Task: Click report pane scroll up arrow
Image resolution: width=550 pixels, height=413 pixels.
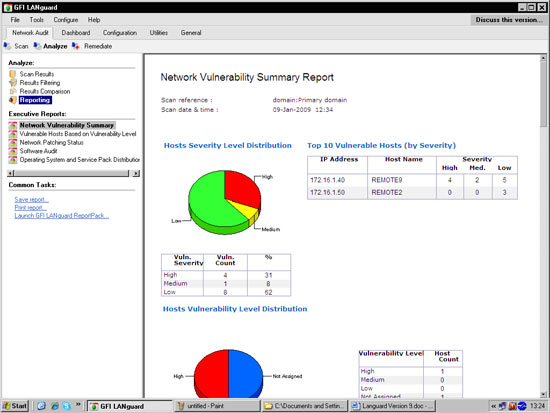Action: point(543,58)
